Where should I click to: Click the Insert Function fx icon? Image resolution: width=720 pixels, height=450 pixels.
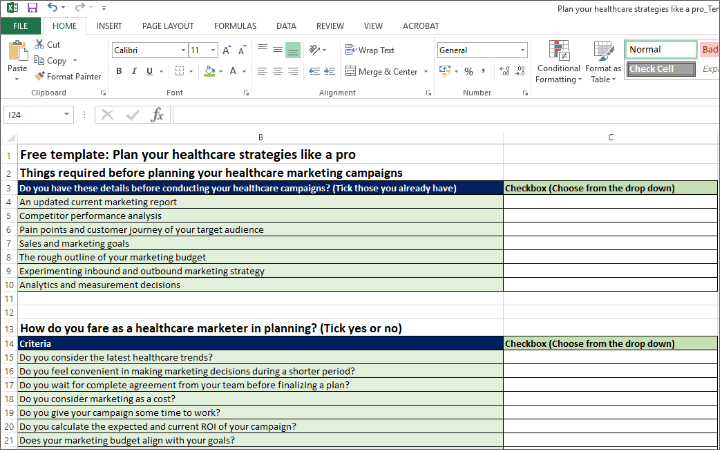tap(157, 115)
